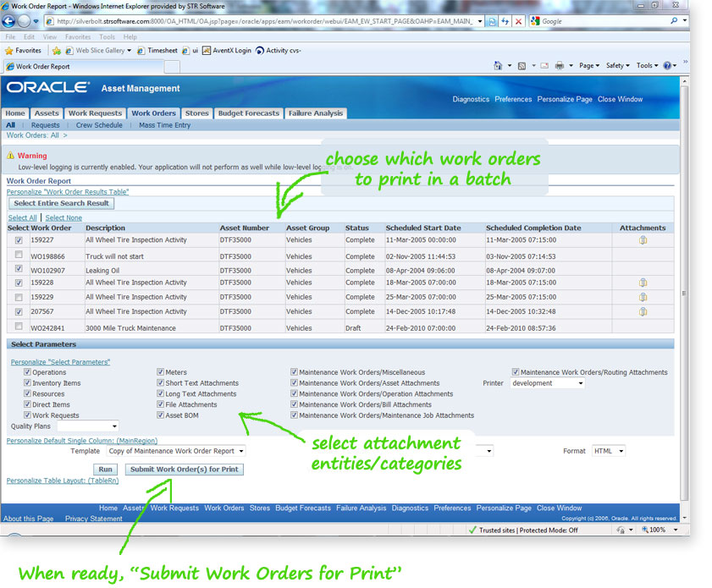This screenshot has height=588, width=712.
Task: Click the Add to Favorites Bar icon
Action: [57, 51]
